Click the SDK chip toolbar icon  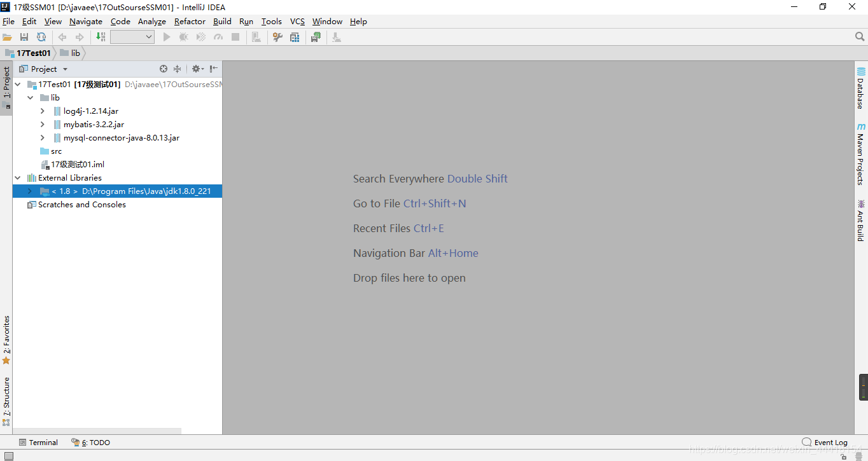316,38
